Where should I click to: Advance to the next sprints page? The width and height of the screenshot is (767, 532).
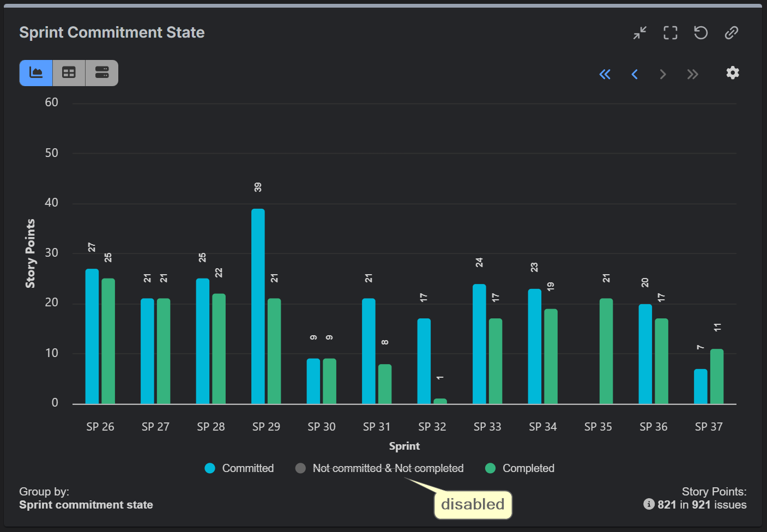pyautogui.click(x=663, y=74)
